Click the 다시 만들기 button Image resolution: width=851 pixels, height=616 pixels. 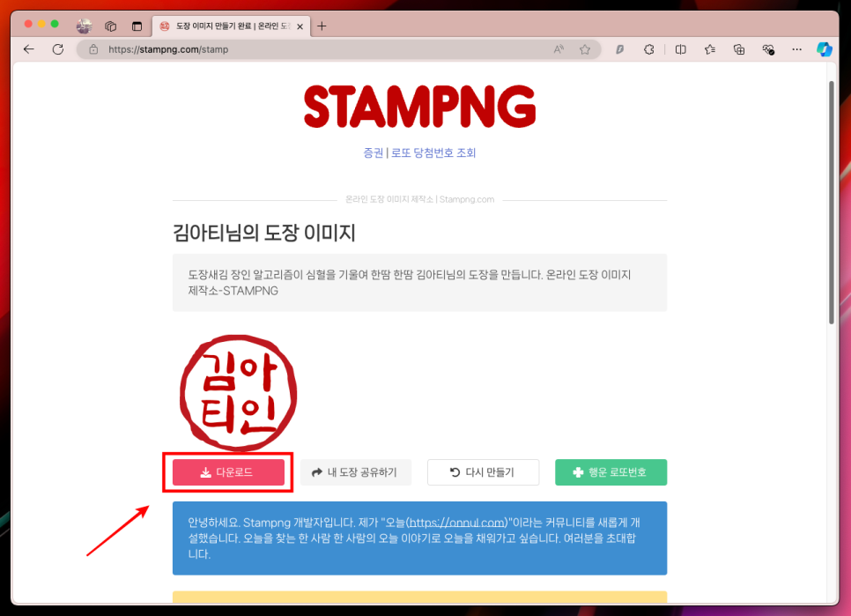tap(483, 472)
